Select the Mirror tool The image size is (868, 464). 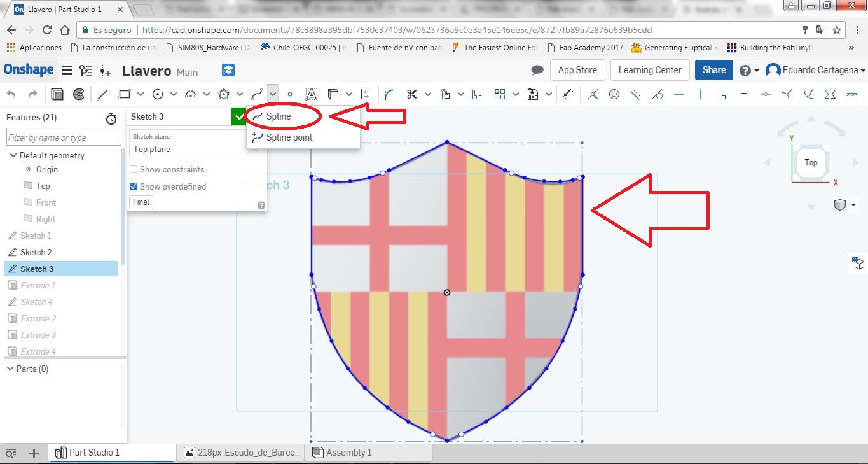tap(478, 94)
